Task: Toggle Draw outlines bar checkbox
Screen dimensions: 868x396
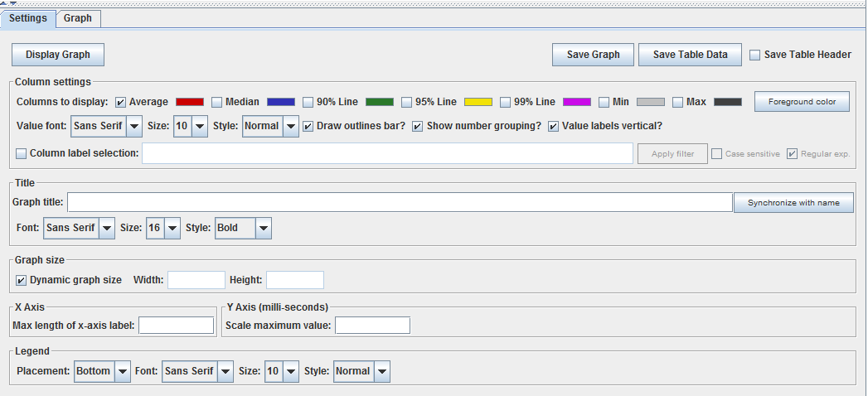Action: (308, 126)
